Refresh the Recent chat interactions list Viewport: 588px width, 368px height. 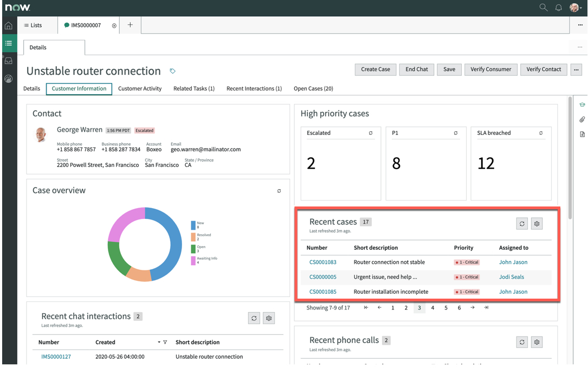click(254, 318)
